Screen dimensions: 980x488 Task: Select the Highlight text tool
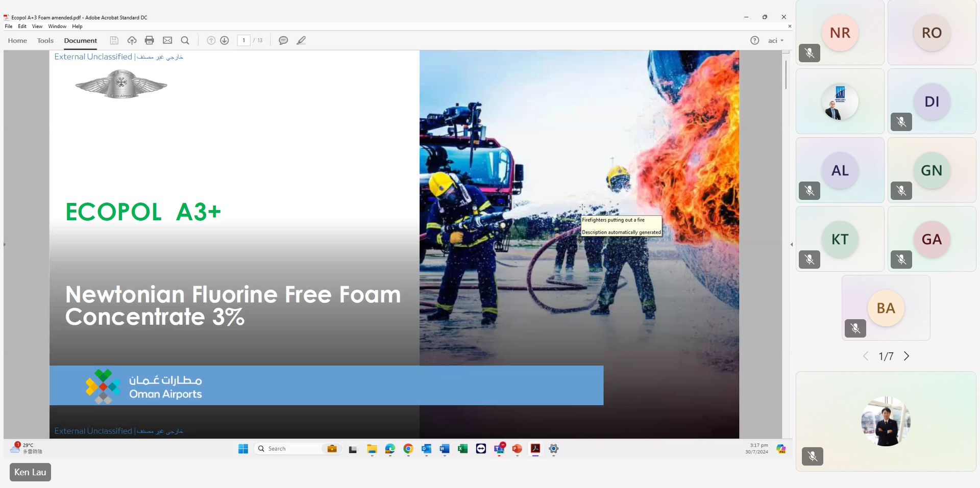click(301, 40)
